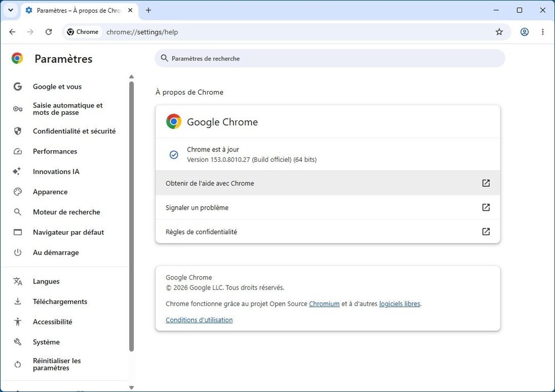Click the magnifier Moteur de recherche icon

point(18,212)
